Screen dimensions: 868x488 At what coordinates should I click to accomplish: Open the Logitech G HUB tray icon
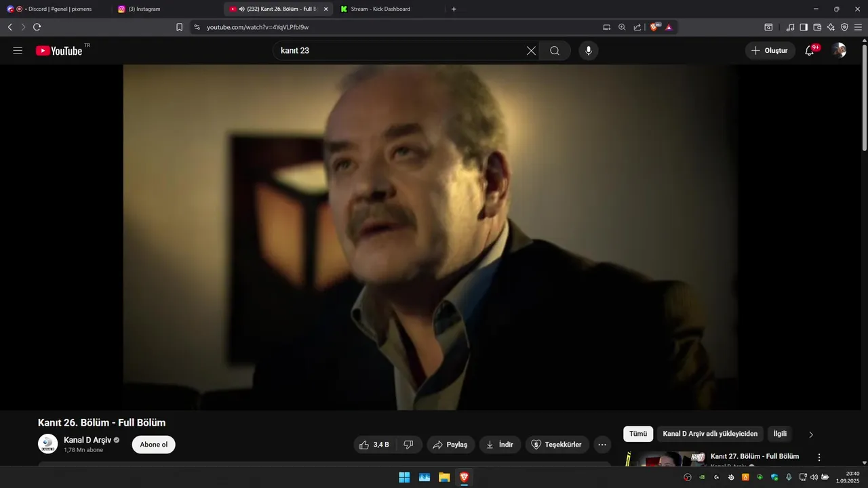[716, 477]
